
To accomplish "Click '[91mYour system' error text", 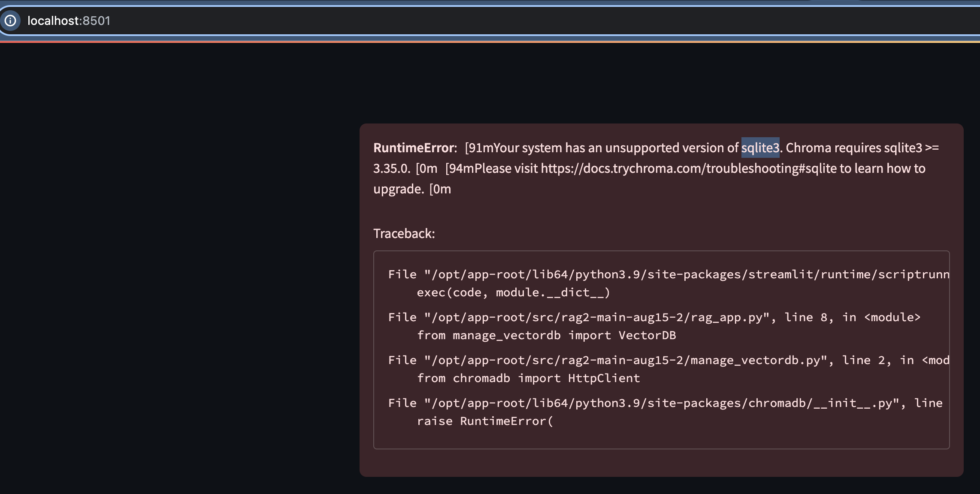I will [x=513, y=148].
